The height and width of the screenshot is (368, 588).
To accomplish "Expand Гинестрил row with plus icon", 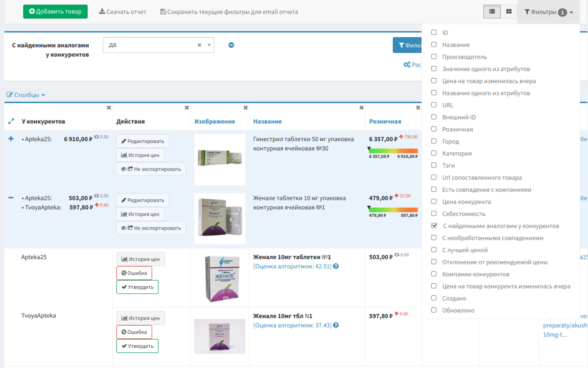I will pyautogui.click(x=11, y=138).
